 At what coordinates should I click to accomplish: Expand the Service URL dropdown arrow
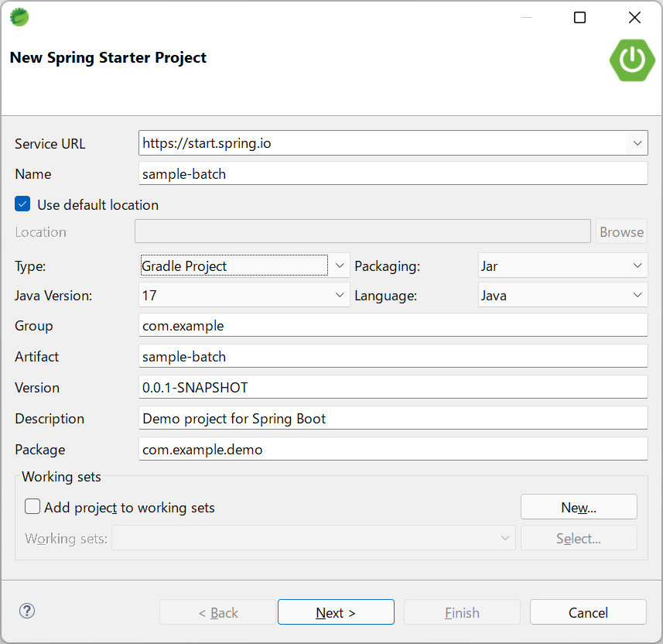tap(637, 143)
